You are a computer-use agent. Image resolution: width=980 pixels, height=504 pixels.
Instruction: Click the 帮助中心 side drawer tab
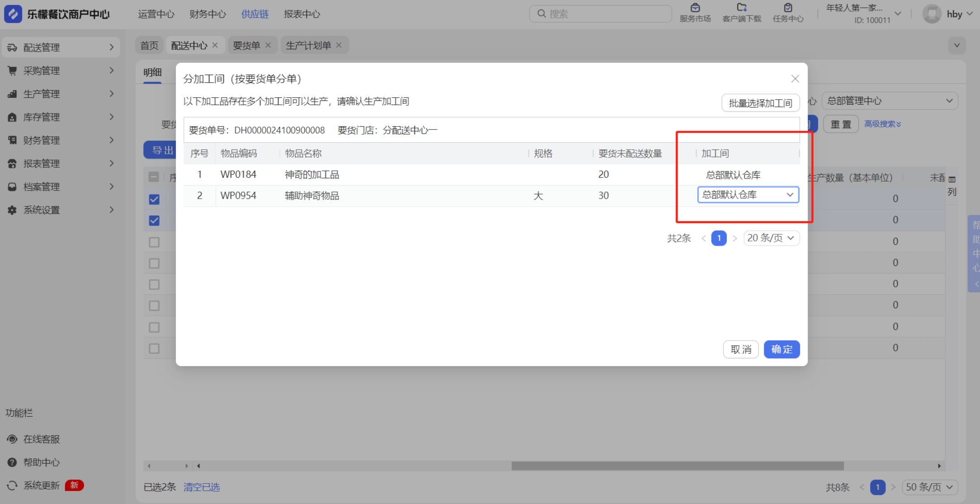tap(974, 254)
